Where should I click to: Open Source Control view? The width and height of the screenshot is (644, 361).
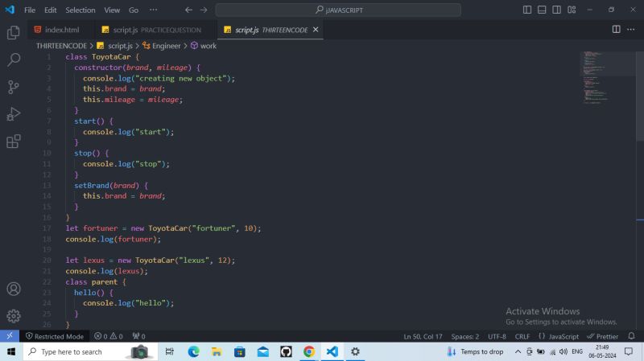13,87
